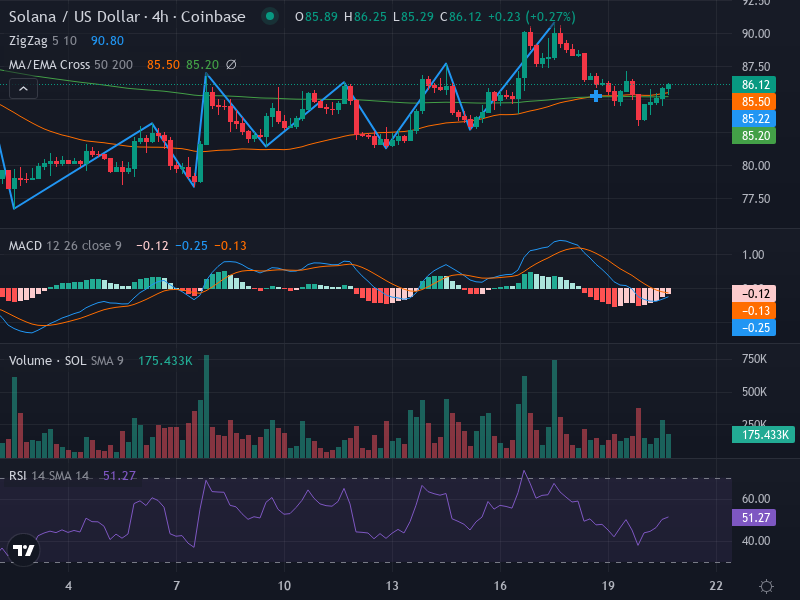800x600 pixels.
Task: Click date label 22 on time axis
Action: click(716, 586)
